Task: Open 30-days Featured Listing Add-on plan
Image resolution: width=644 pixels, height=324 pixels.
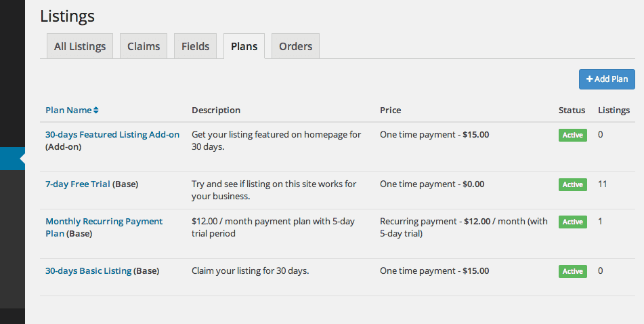Action: tap(112, 135)
